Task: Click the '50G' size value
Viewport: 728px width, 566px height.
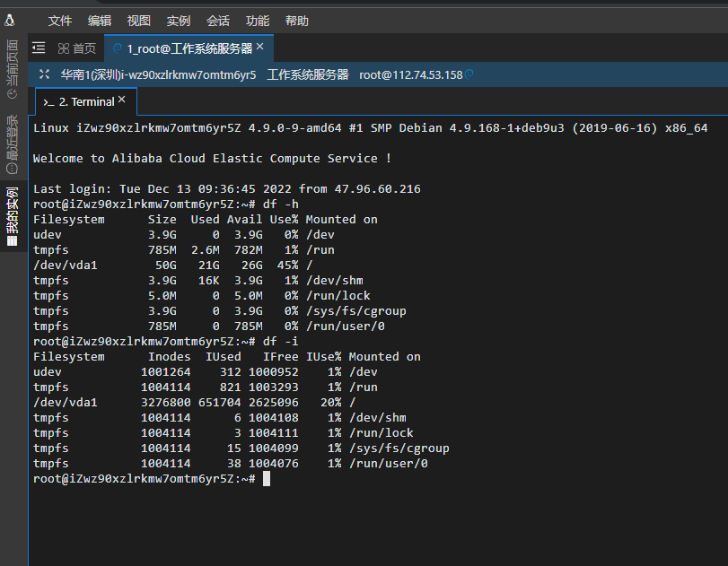Action: click(x=166, y=266)
